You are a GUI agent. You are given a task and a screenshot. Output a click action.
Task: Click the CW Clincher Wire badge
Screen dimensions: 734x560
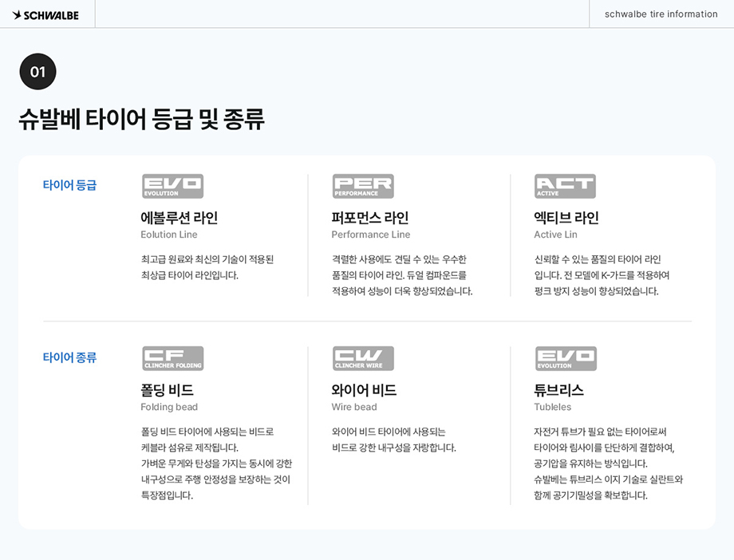click(363, 358)
